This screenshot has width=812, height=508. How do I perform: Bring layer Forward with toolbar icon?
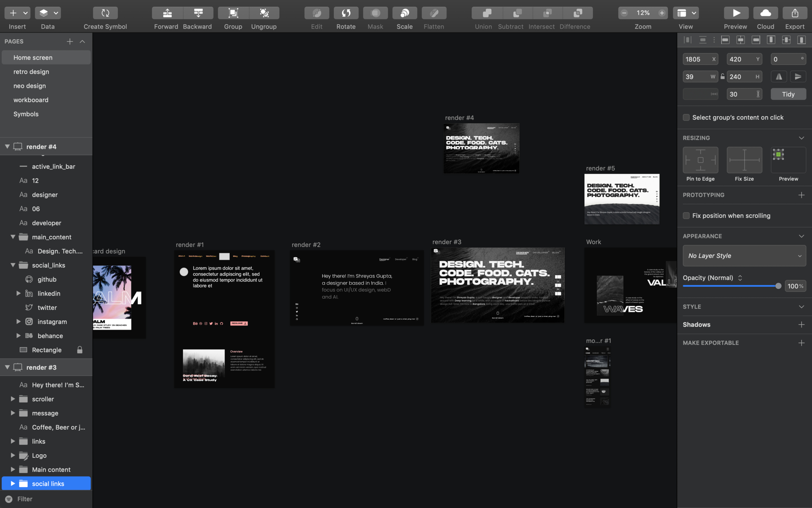point(167,13)
